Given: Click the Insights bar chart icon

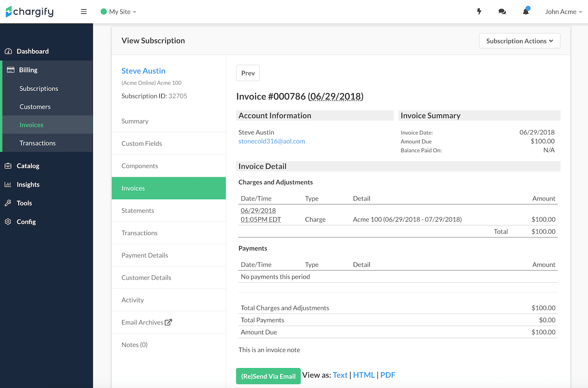Looking at the screenshot, I should click(x=8, y=184).
